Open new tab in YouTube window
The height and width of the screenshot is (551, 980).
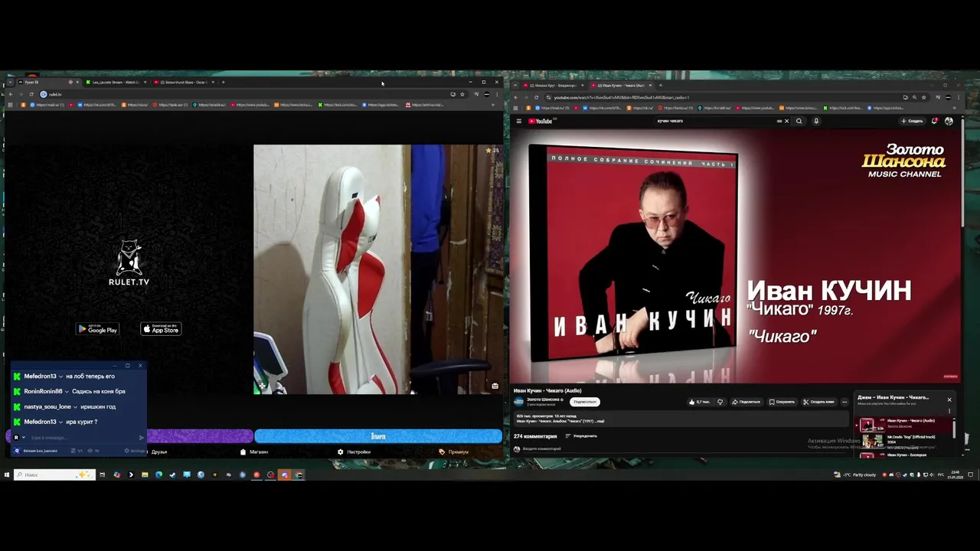coord(661,85)
